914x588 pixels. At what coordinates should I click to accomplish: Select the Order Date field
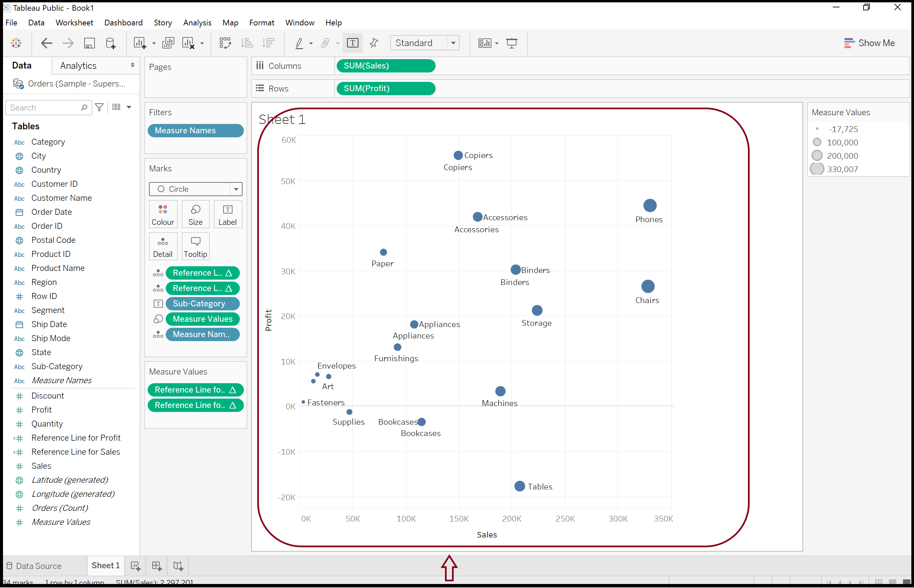[51, 212]
